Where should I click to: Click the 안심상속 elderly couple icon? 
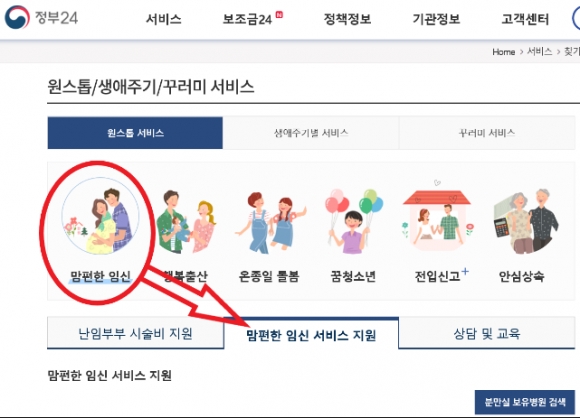526,221
